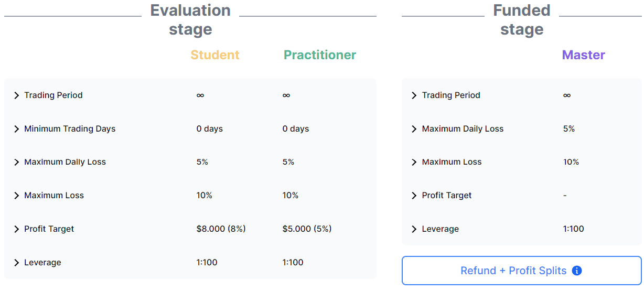This screenshot has height=291, width=644.
Task: Click the Student $8.000 (8%) profit target value
Action: click(x=221, y=229)
